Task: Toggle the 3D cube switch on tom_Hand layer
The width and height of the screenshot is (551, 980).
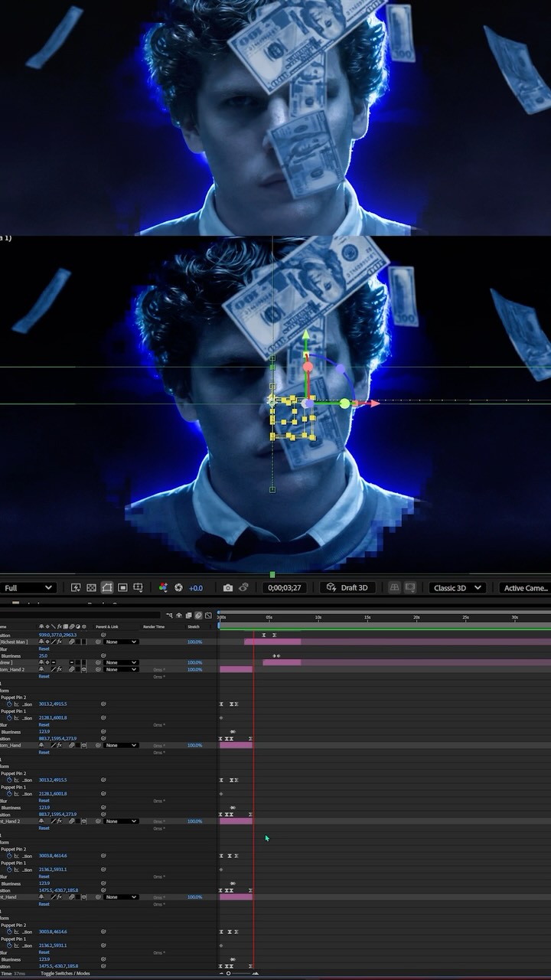Action: 84,745
